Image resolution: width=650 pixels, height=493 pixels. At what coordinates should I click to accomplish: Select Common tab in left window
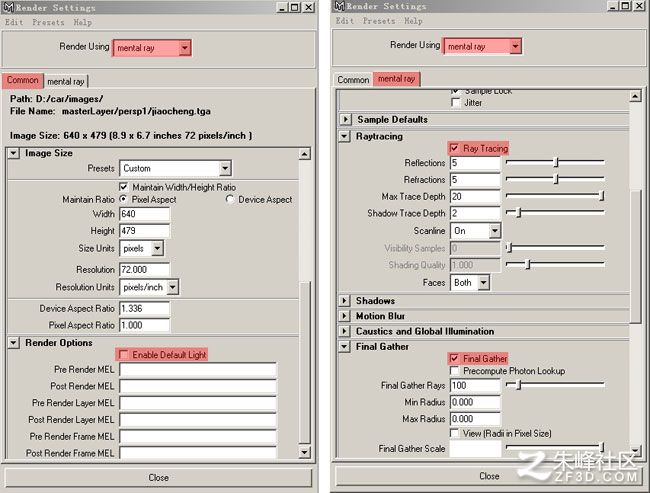(x=22, y=80)
